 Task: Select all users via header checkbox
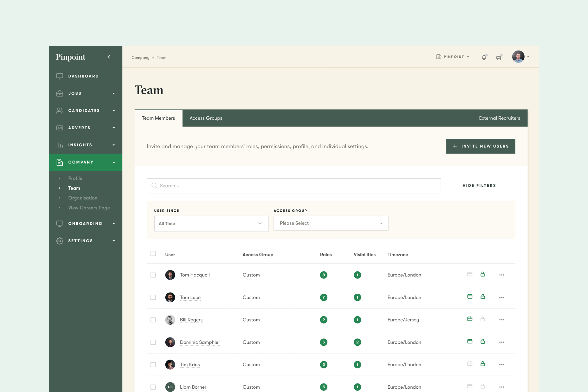(x=153, y=254)
